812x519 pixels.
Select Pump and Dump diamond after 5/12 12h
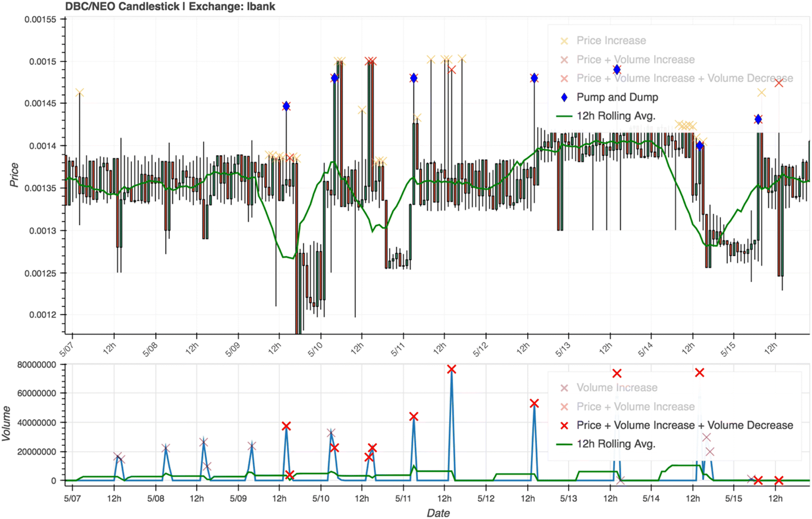click(x=534, y=78)
